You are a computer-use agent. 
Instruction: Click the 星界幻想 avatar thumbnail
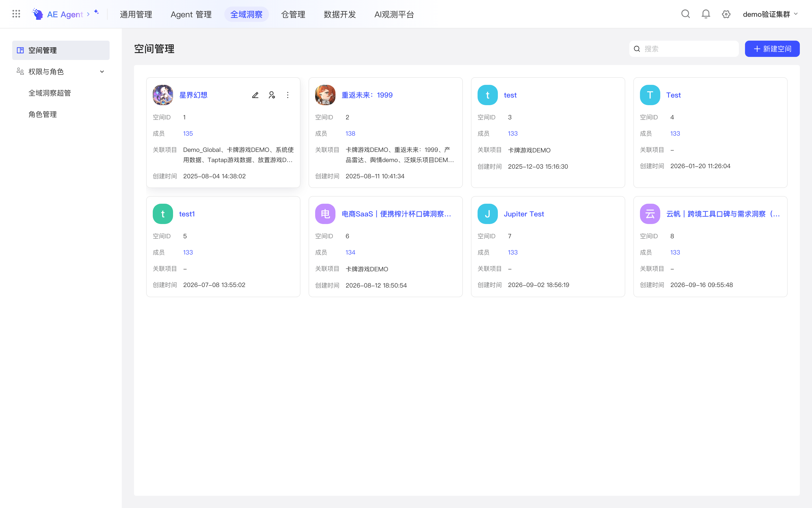coord(163,95)
